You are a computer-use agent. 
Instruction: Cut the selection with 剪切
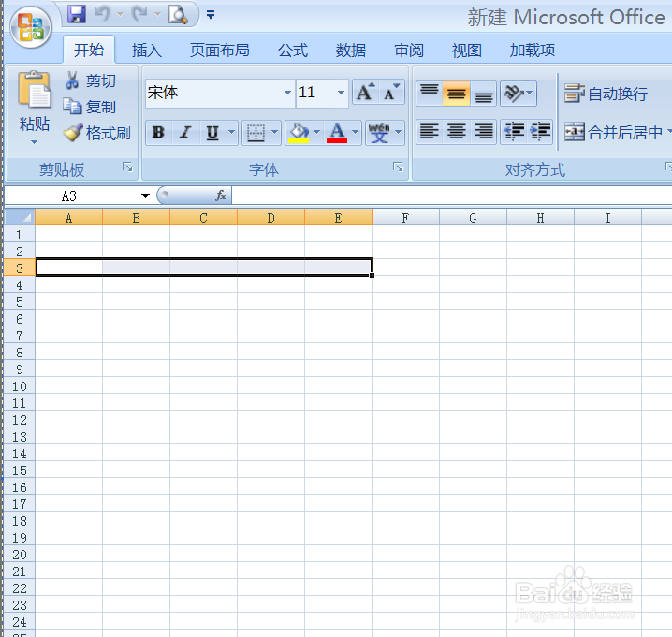[x=91, y=80]
